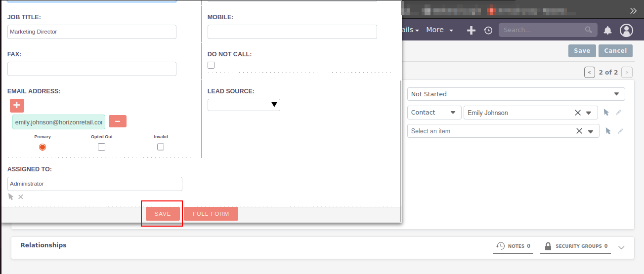Click the grey Save button at top

click(582, 50)
